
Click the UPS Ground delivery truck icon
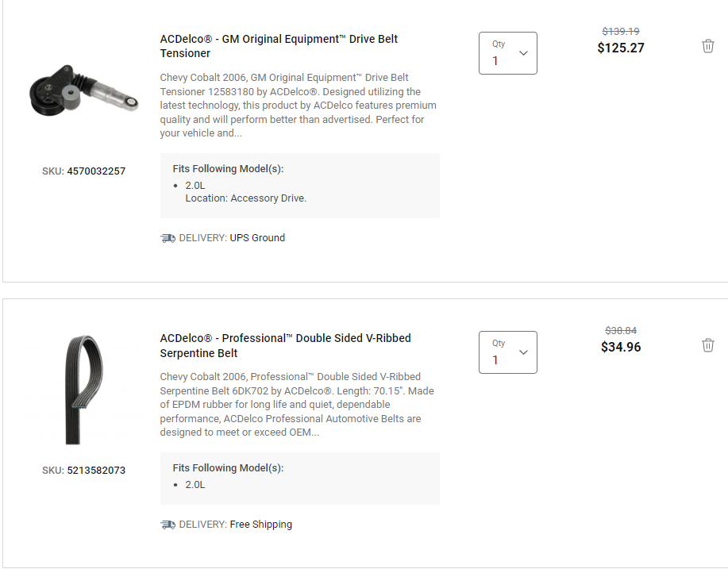[168, 238]
